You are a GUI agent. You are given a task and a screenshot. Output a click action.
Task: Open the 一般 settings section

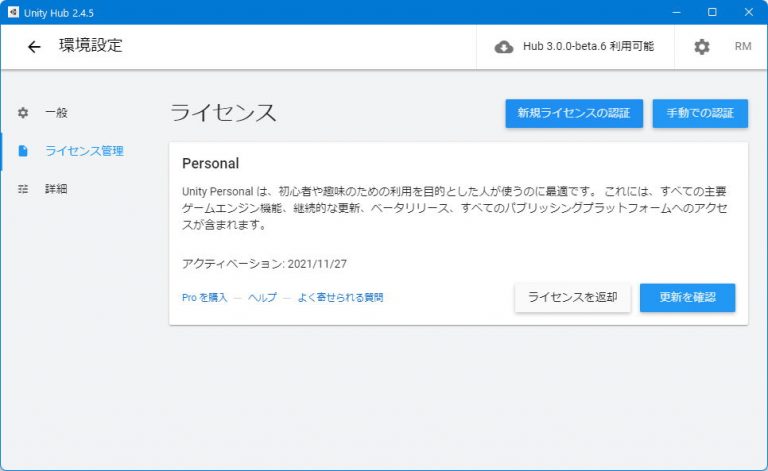[x=56, y=113]
